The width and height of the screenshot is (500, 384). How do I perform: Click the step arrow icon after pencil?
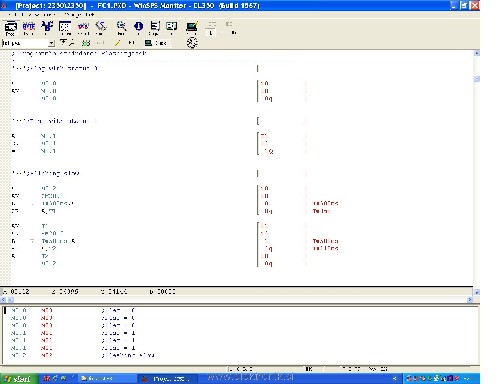pyautogui.click(x=132, y=43)
